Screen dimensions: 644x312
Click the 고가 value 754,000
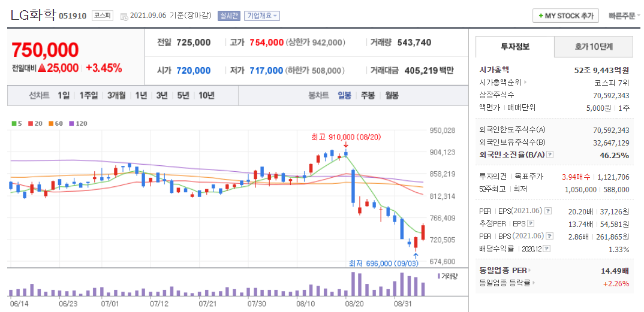click(266, 43)
